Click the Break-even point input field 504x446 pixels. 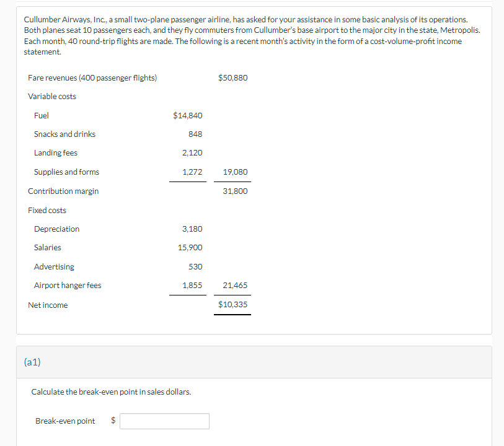click(164, 421)
